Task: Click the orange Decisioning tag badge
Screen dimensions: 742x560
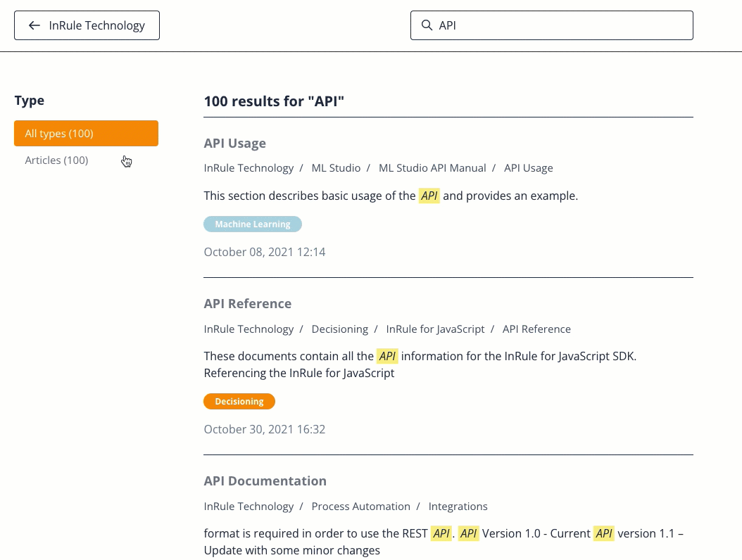Action: click(239, 402)
